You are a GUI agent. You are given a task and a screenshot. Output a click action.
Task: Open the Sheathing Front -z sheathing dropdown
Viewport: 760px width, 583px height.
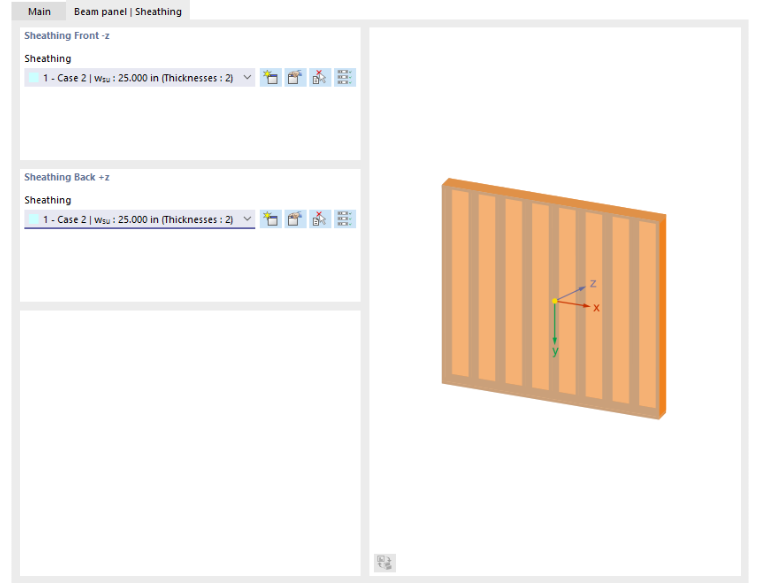click(x=140, y=78)
